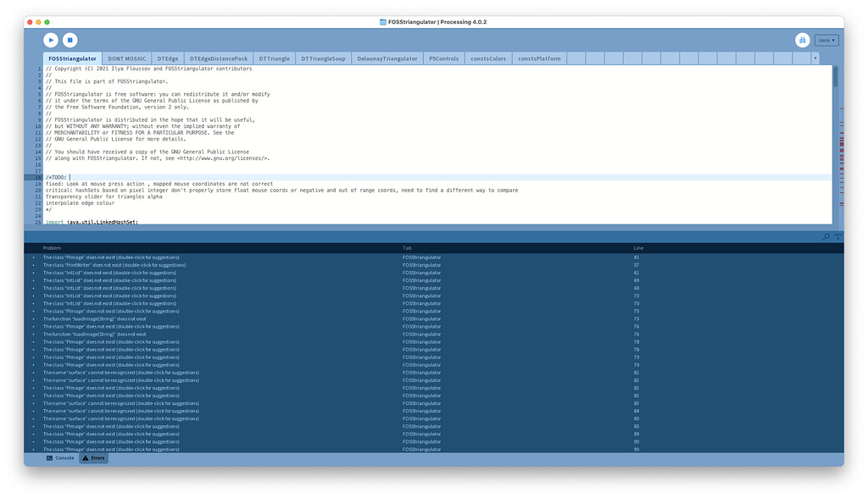Collapse the errors panel with its header icon
Screen dimensions: 868x498
point(837,237)
